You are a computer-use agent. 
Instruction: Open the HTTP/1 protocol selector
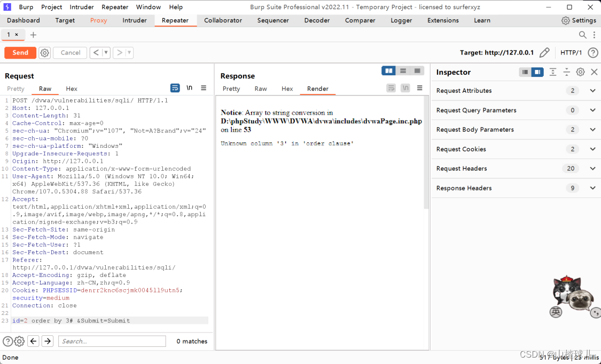tap(571, 53)
